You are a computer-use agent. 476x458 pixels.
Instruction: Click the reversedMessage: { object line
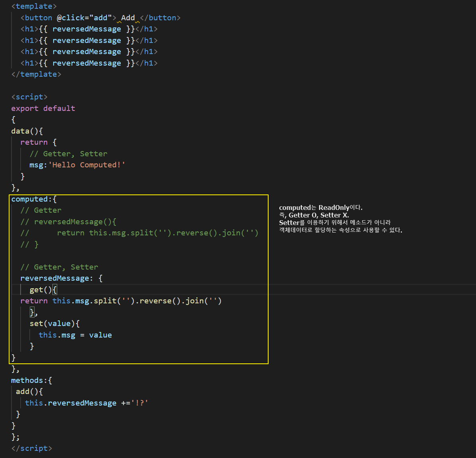[x=62, y=278]
